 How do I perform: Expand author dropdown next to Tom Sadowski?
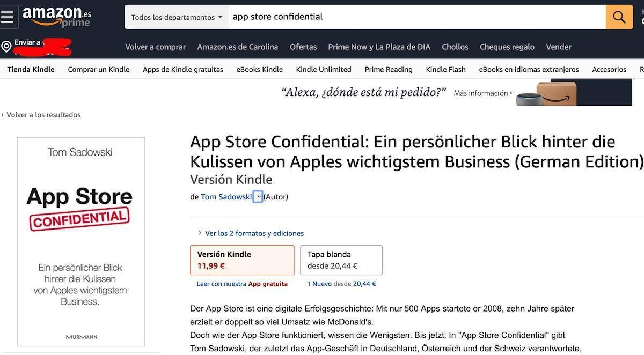[x=258, y=197]
